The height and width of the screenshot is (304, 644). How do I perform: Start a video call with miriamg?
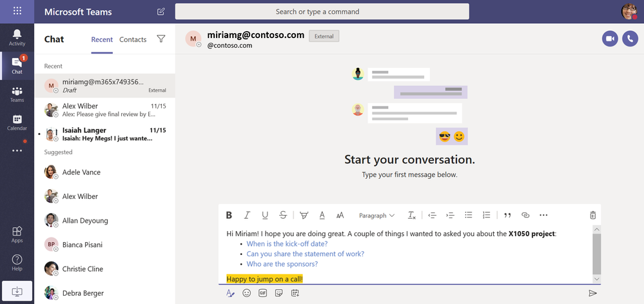pyautogui.click(x=610, y=39)
